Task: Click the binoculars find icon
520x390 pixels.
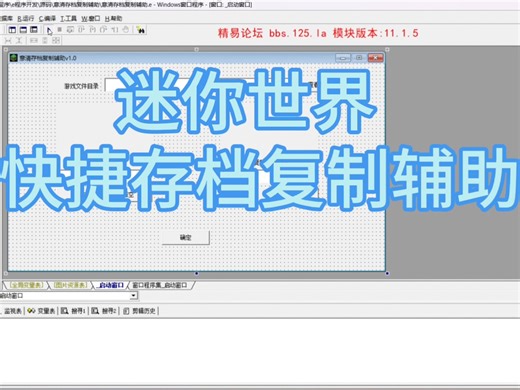Action: (141, 30)
